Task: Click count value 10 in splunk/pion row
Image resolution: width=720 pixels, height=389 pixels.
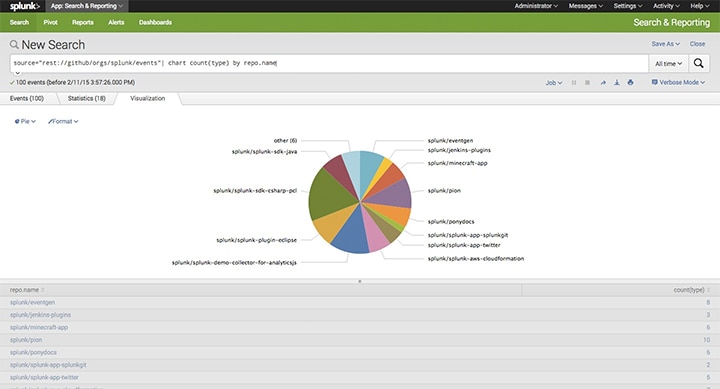Action: point(706,340)
